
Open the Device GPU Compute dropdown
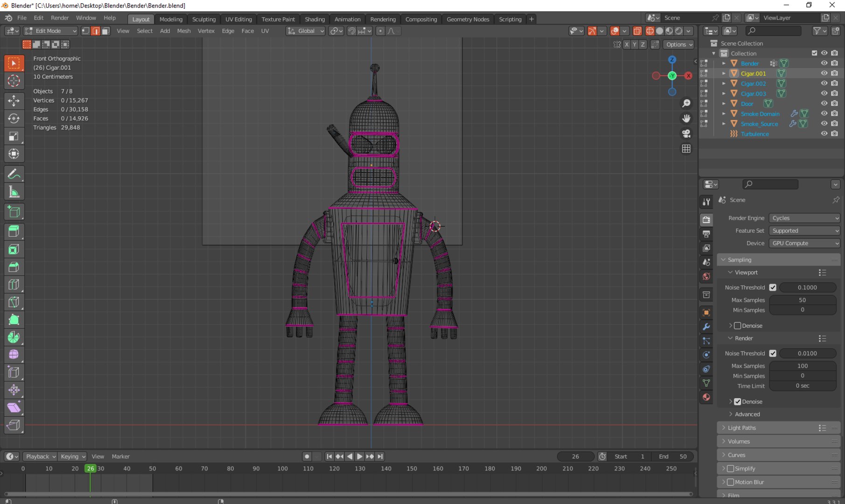805,243
